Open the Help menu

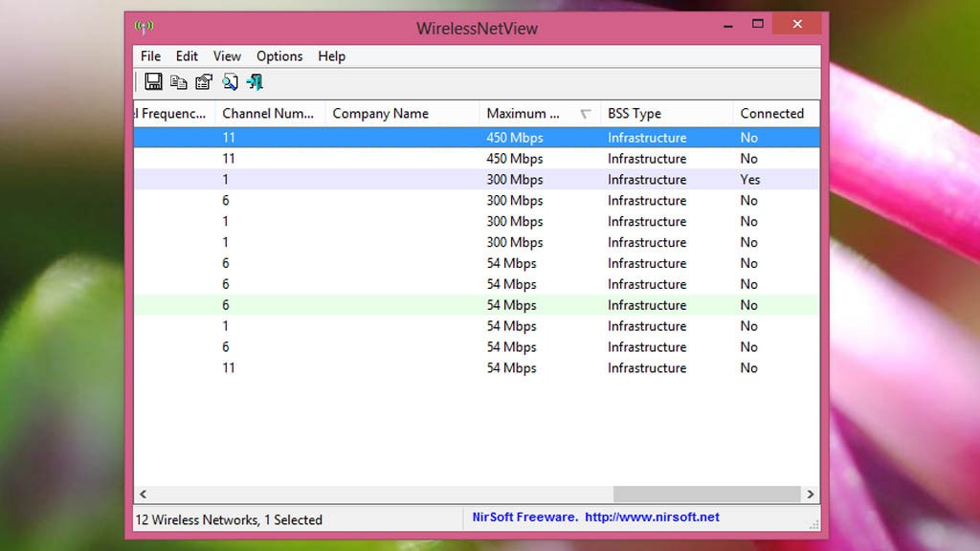[x=331, y=56]
